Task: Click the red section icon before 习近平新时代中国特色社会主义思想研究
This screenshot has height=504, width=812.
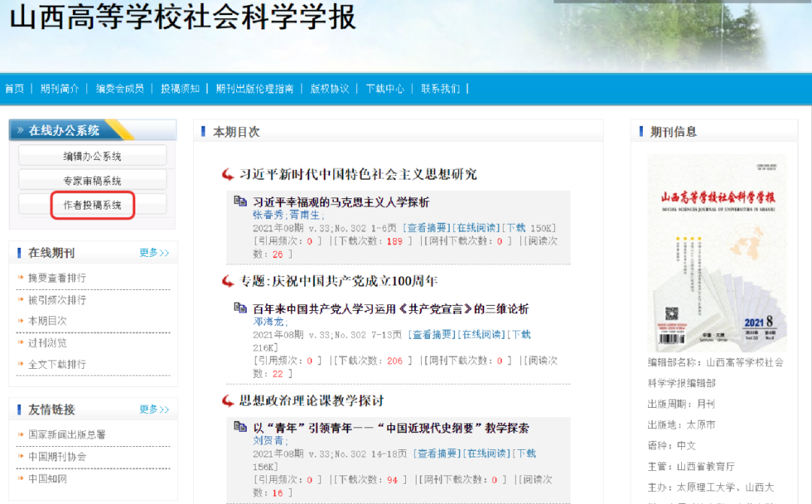Action: pyautogui.click(x=228, y=174)
